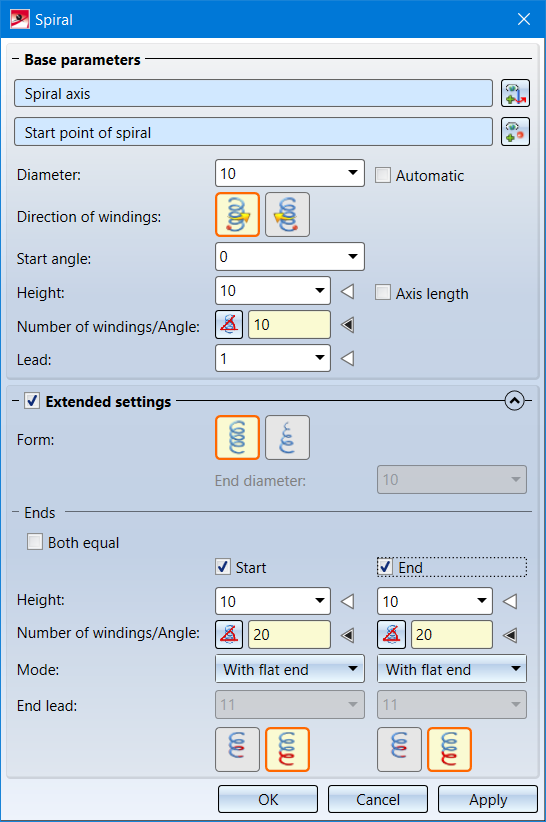Click the start point selection icon
The height and width of the screenshot is (822, 546).
click(515, 131)
